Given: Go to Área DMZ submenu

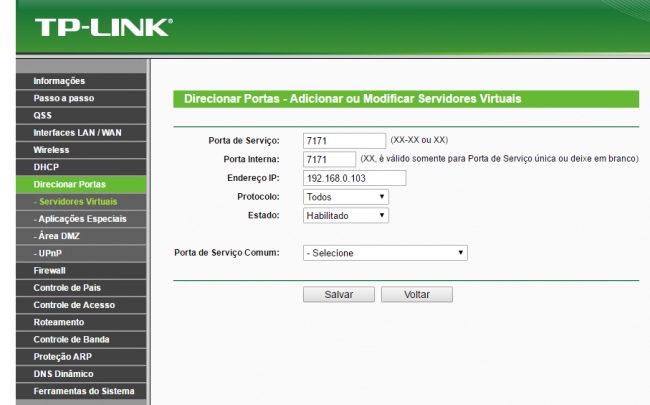Looking at the screenshot, I should 81,236.
